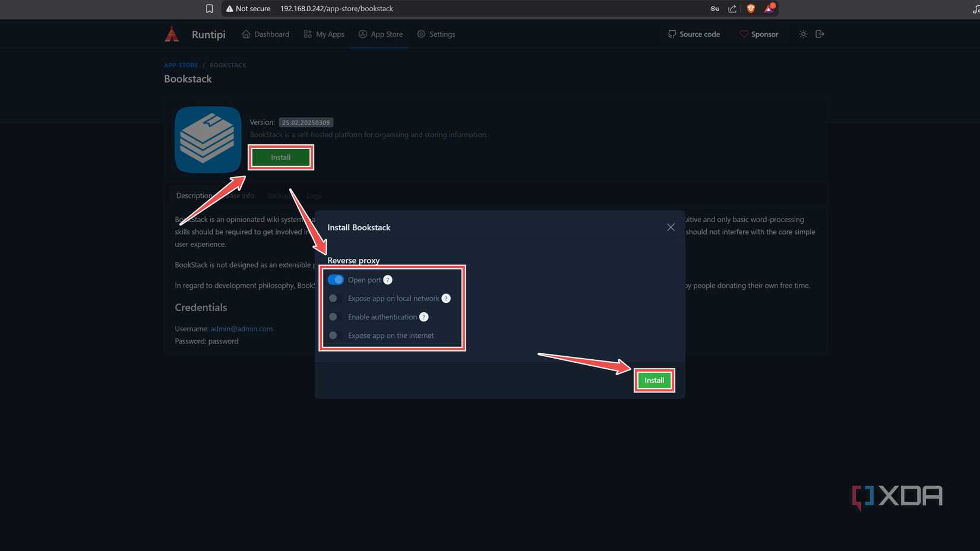Open the Source code link
Viewport: 980px width, 551px height.
(694, 34)
